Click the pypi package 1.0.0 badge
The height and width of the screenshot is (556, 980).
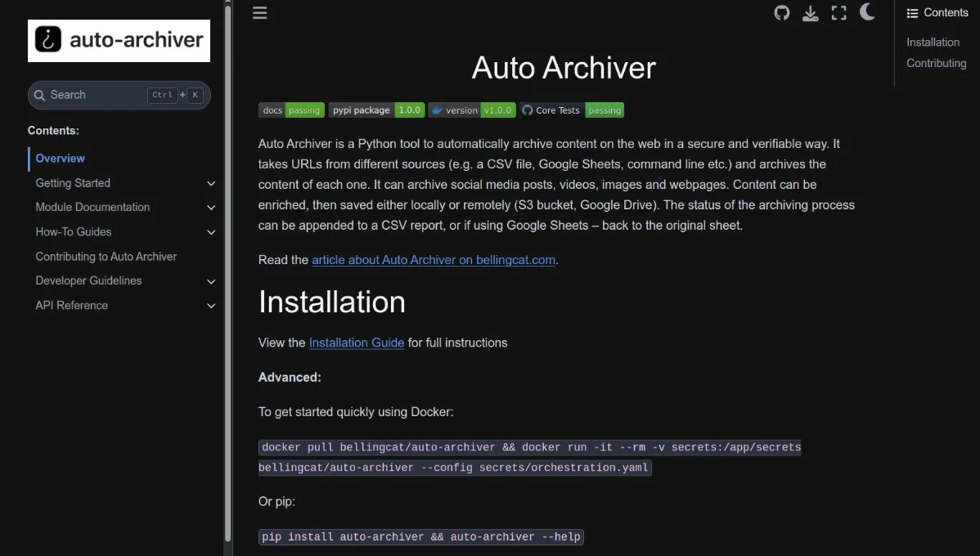coord(377,110)
